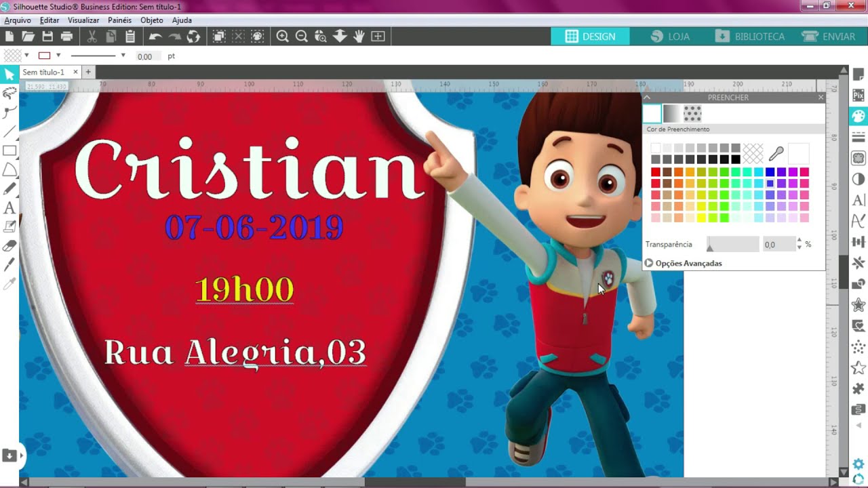Set transparent no-fill crosshatch swatch
This screenshot has width=868, height=488.
pos(753,153)
